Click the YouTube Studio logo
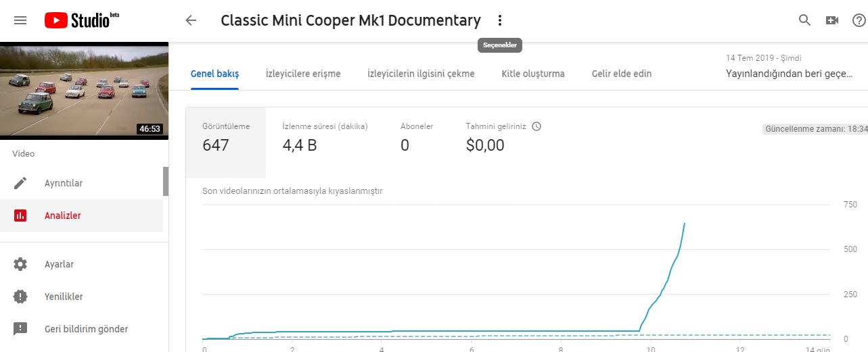 [x=81, y=20]
